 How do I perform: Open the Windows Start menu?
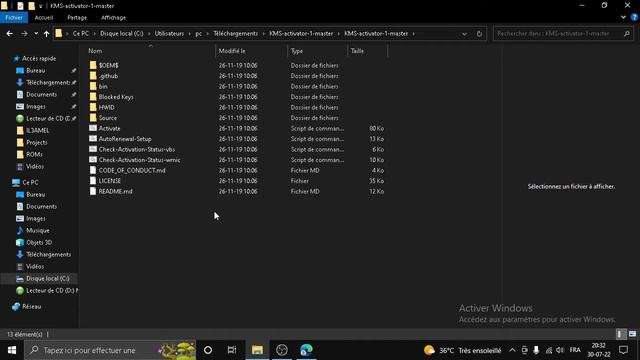pos(12,350)
